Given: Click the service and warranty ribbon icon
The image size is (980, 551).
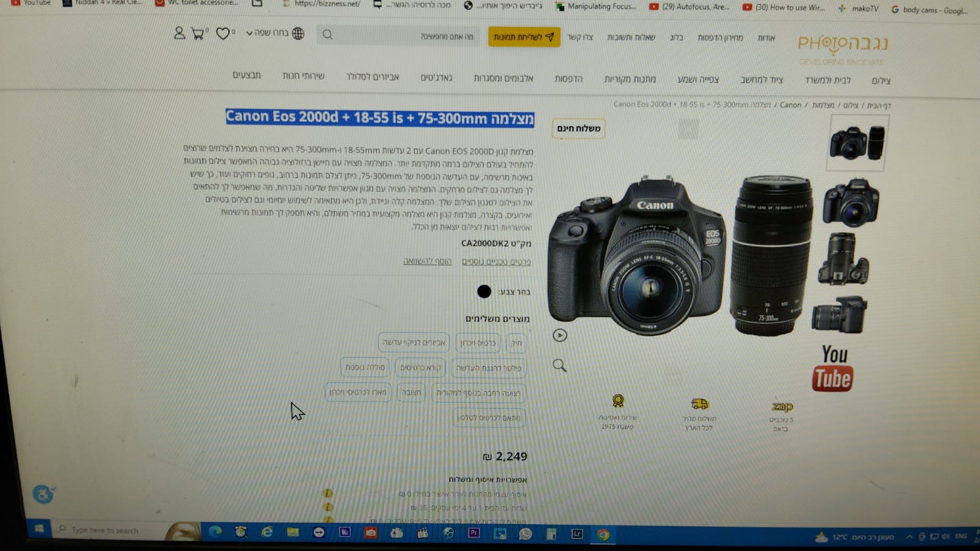Looking at the screenshot, I should [618, 401].
